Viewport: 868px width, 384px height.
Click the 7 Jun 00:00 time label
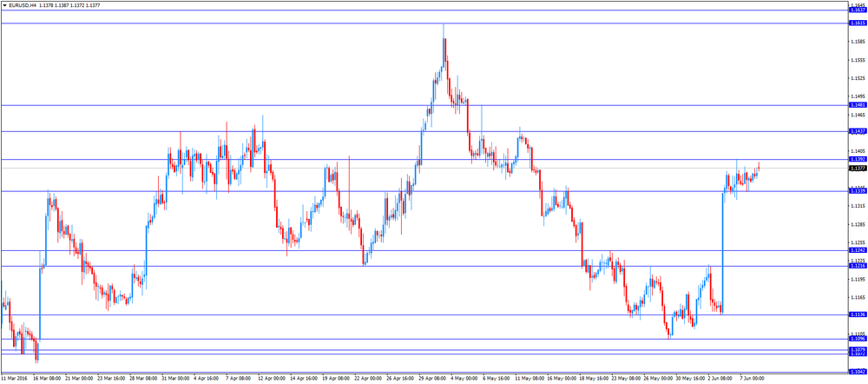pyautogui.click(x=753, y=380)
